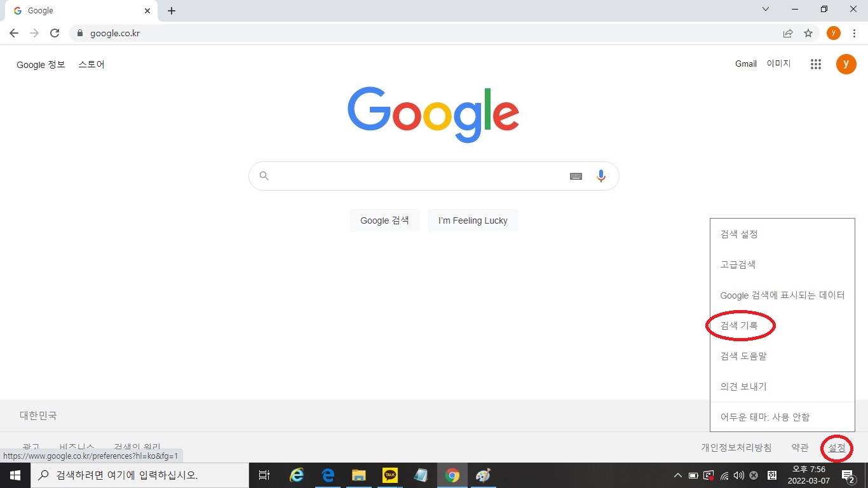Image resolution: width=868 pixels, height=488 pixels.
Task: Open the Google apps grid icon
Action: [x=816, y=64]
